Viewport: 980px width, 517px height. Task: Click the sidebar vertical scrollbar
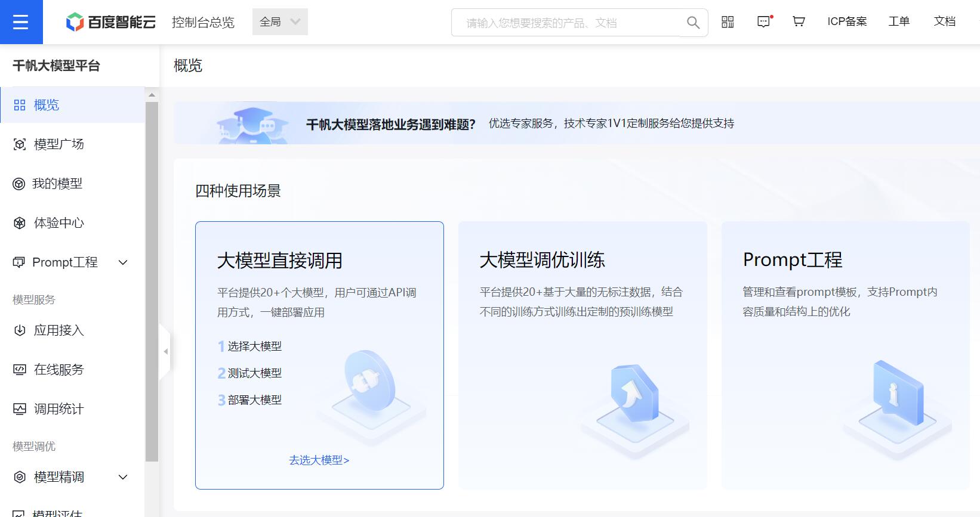[x=152, y=280]
